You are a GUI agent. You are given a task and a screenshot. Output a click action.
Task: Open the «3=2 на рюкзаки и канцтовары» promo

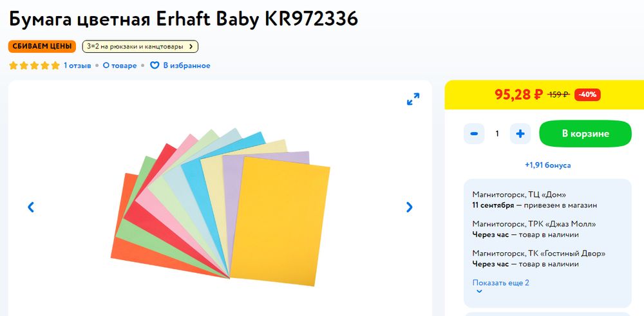coord(140,46)
